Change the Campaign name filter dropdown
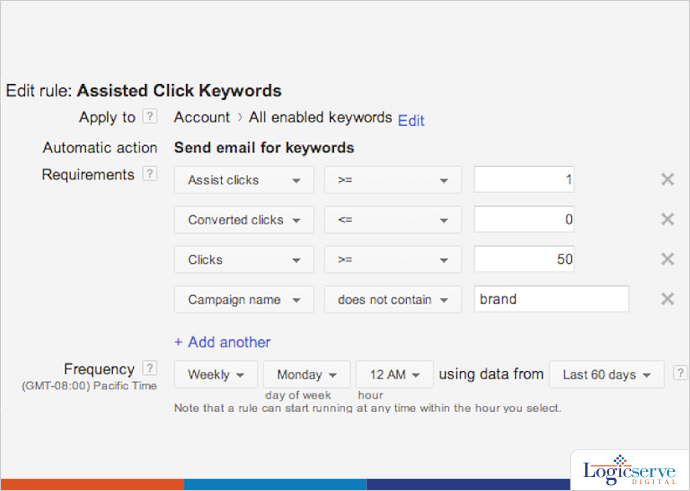 click(x=244, y=299)
